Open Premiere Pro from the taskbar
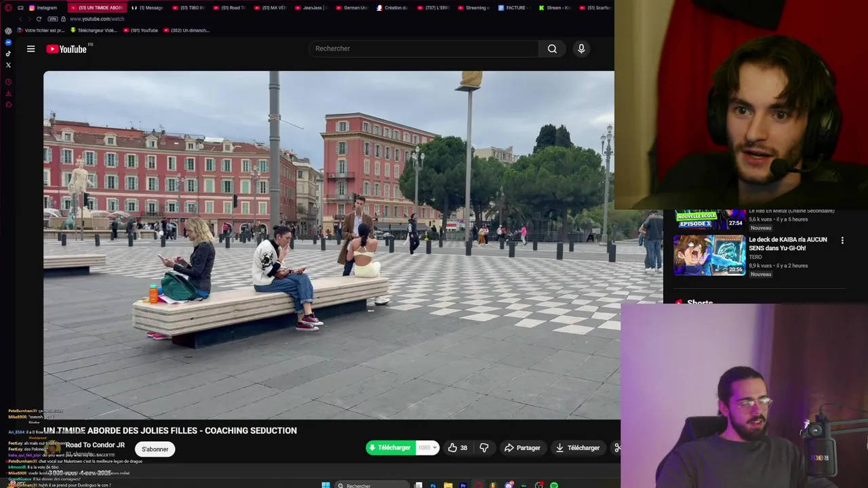The image size is (868, 488). click(x=463, y=485)
